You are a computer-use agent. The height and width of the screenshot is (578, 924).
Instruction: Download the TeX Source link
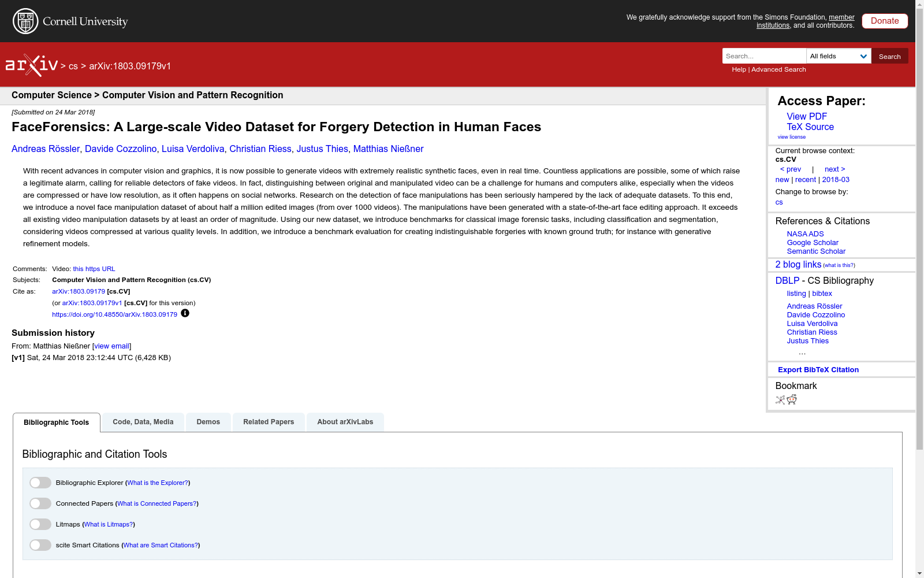coord(810,127)
